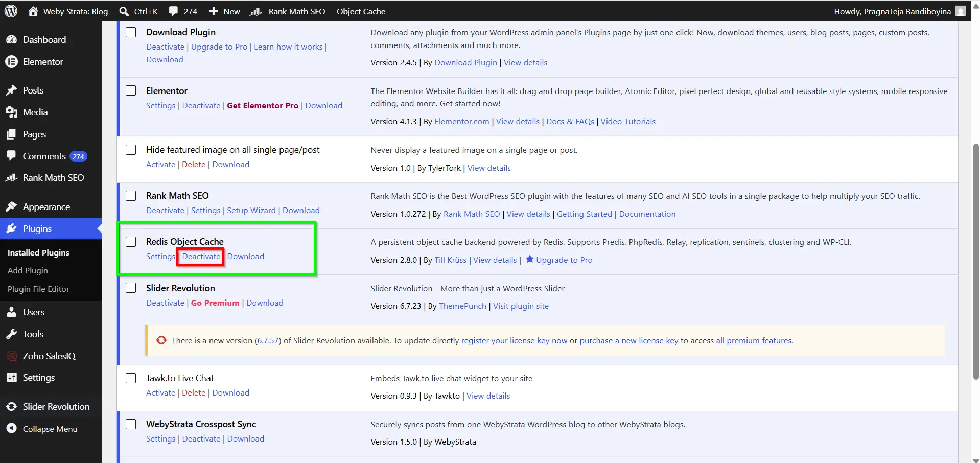Open the Ctrl+K search icon

(x=124, y=11)
